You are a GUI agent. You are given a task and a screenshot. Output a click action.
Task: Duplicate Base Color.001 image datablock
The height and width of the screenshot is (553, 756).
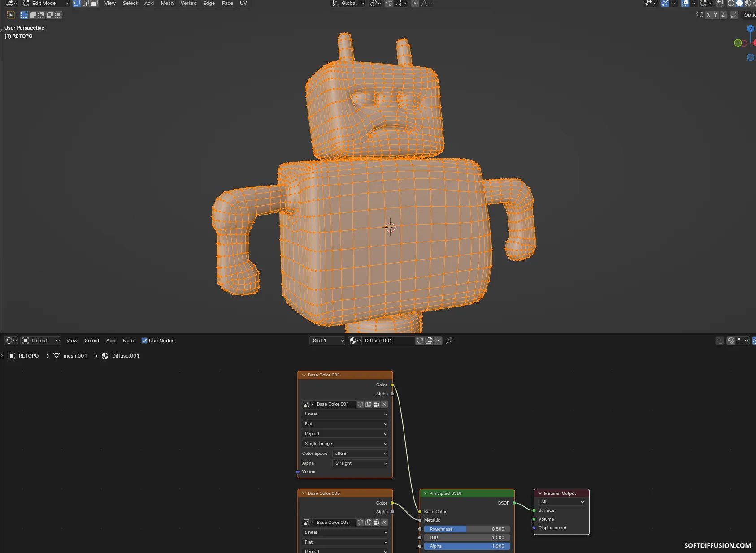368,404
